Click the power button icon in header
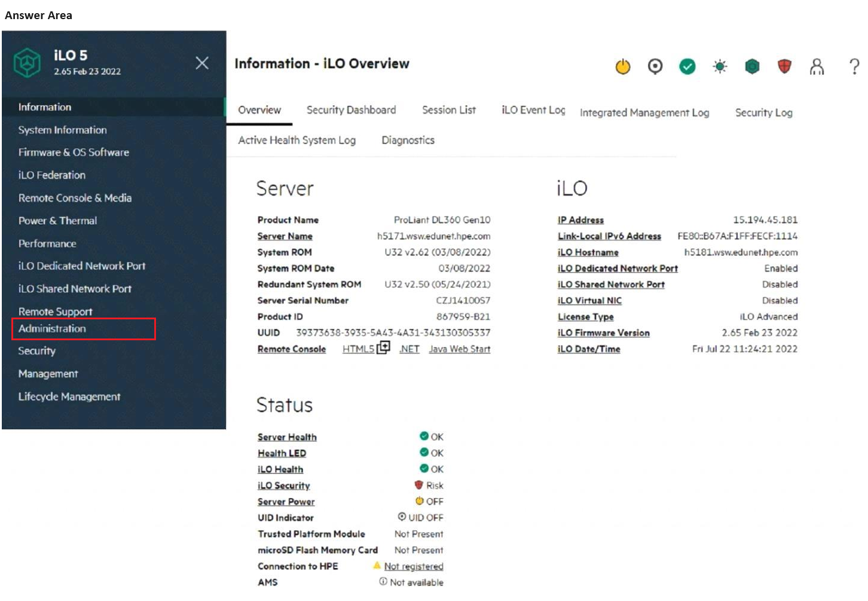 pyautogui.click(x=623, y=66)
